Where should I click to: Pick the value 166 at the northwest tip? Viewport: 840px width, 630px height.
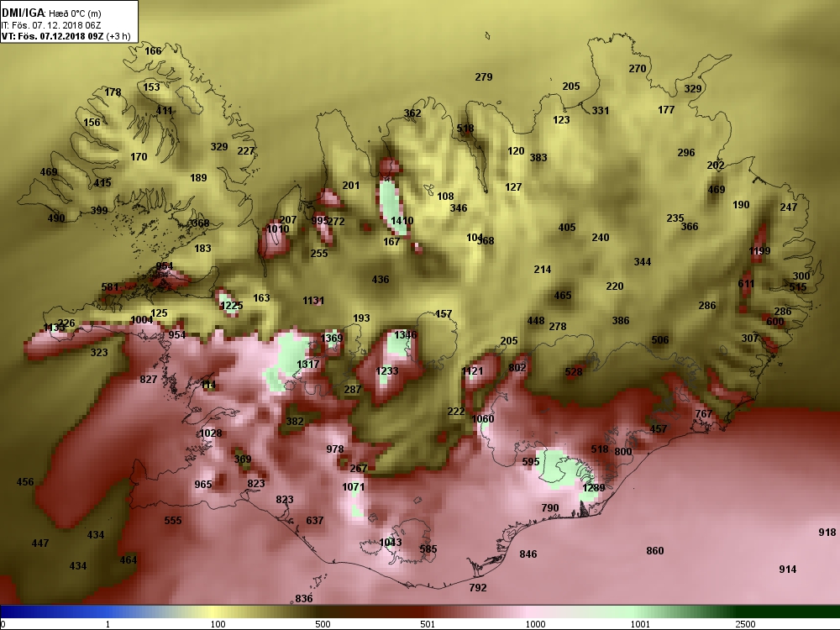click(153, 51)
